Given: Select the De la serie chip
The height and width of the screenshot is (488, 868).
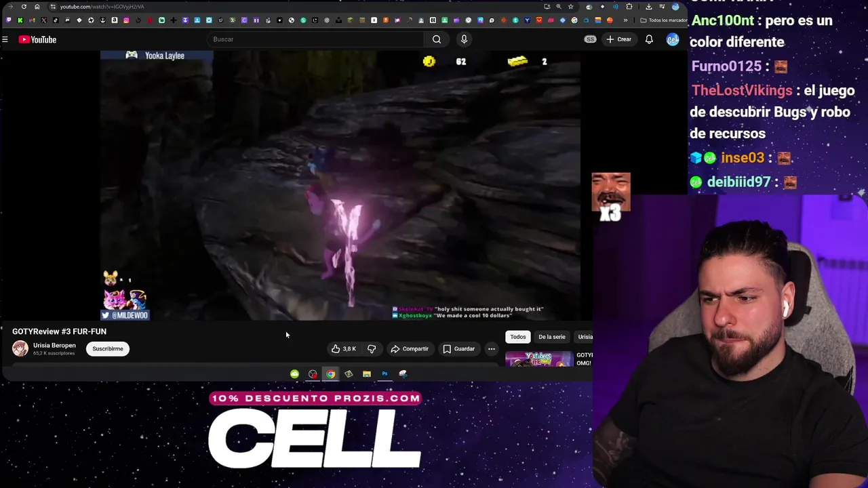Looking at the screenshot, I should pyautogui.click(x=552, y=336).
